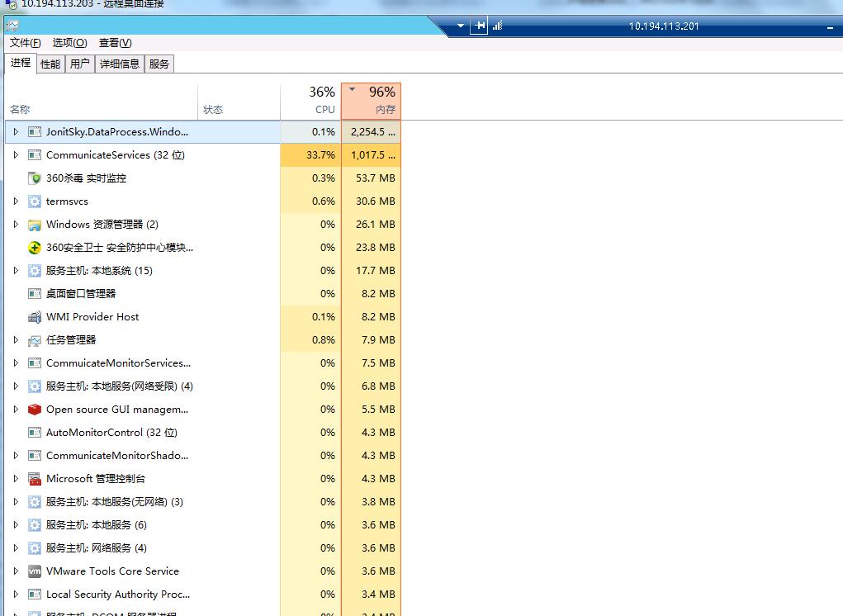The width and height of the screenshot is (843, 616).
Task: Click the 360安全卫士 green plus icon
Action: coord(35,247)
